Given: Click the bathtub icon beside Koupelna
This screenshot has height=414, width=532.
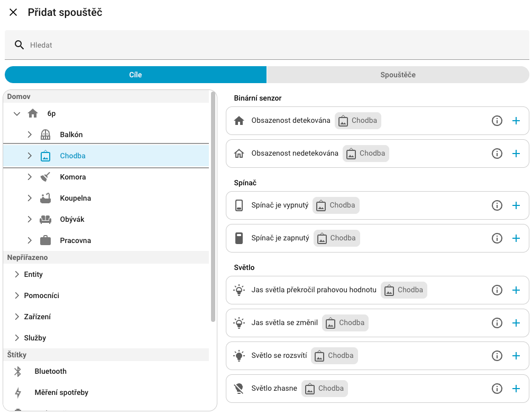Looking at the screenshot, I should tap(46, 197).
